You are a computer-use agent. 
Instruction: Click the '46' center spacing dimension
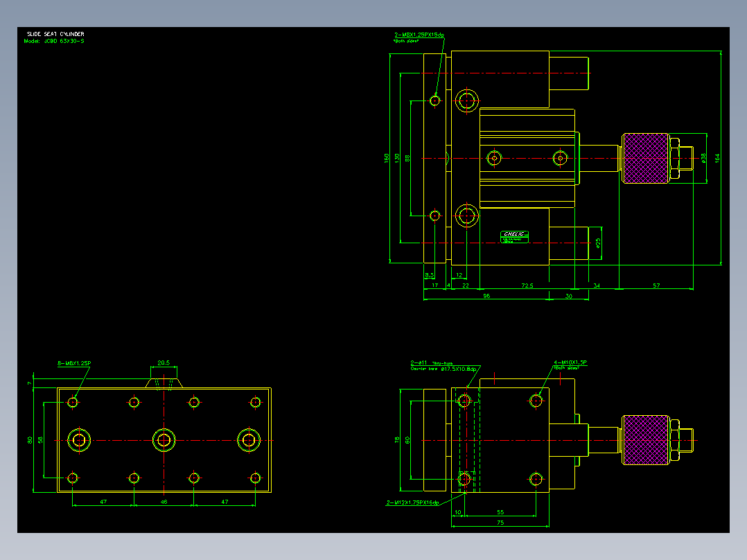[164, 502]
